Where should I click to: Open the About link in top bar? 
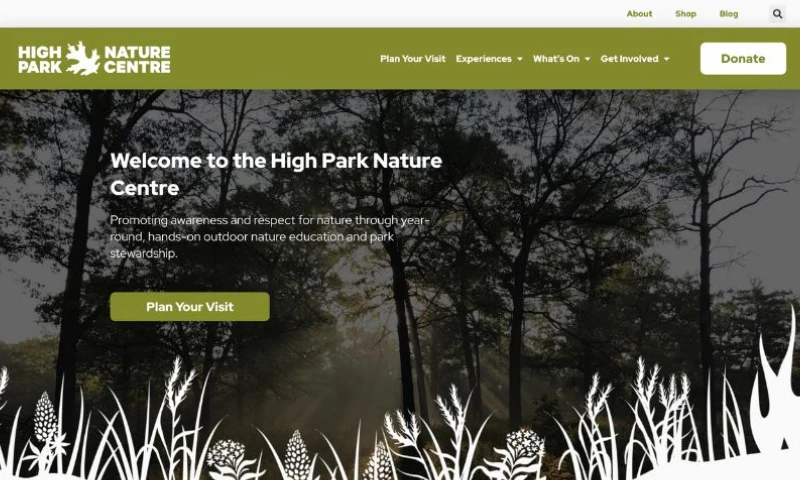(x=639, y=14)
